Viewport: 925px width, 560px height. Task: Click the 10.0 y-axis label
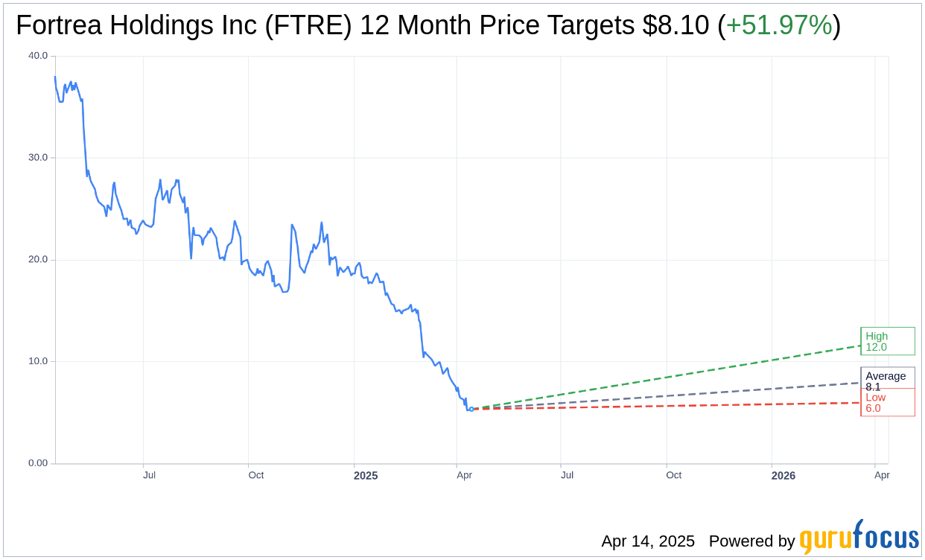(x=38, y=361)
